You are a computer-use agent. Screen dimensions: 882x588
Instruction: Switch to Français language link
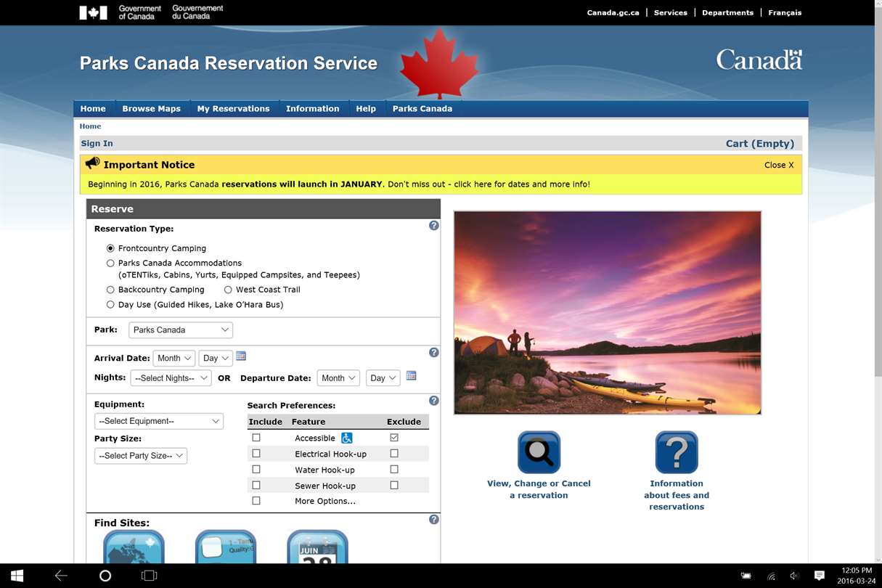[785, 12]
